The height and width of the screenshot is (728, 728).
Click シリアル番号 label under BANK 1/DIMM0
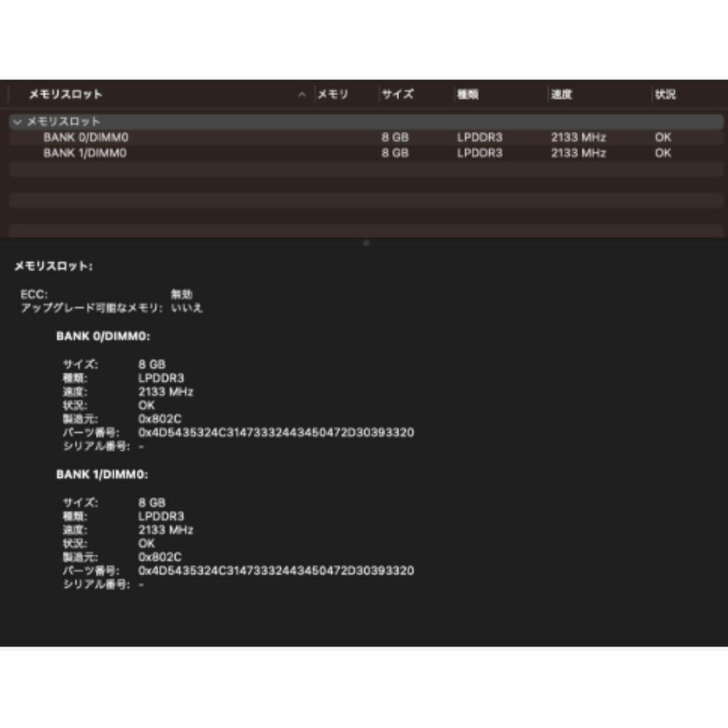click(x=96, y=584)
